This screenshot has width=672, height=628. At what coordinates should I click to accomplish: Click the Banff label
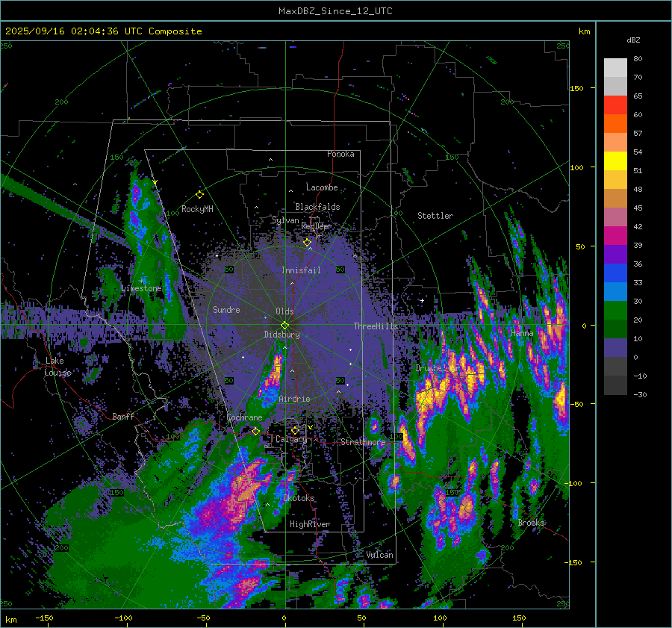123,416
